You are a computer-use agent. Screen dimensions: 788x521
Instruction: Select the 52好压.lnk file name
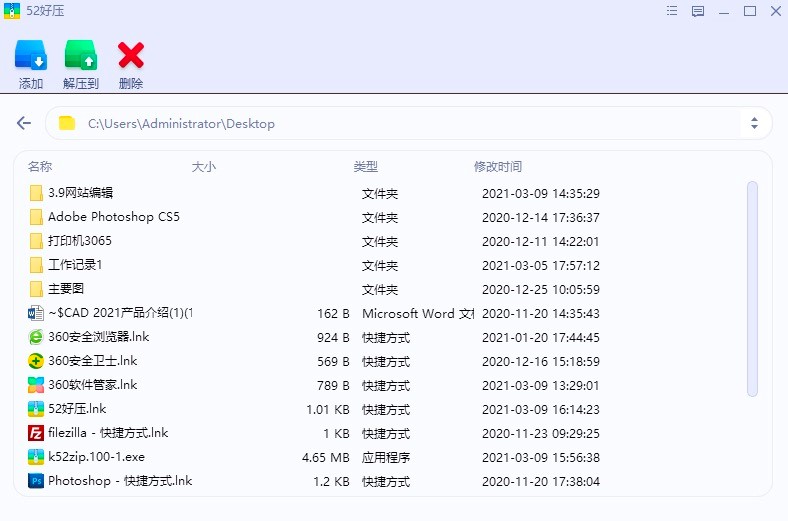point(77,408)
